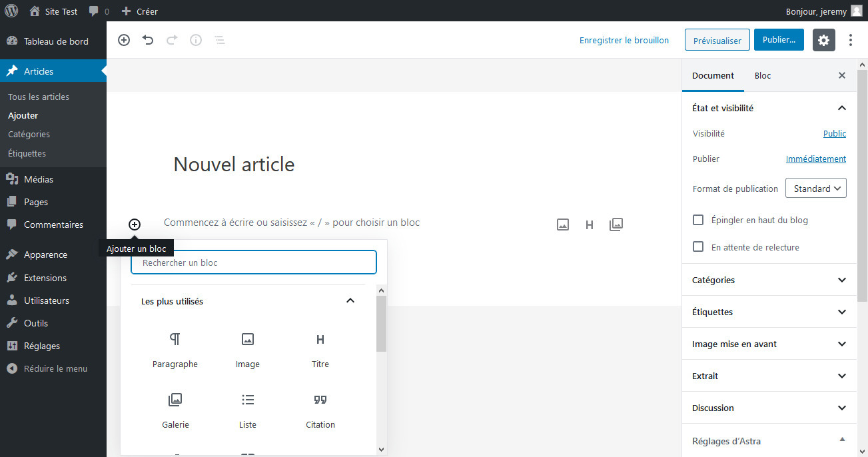868x457 pixels.
Task: Check En attente de relecture
Action: (698, 246)
